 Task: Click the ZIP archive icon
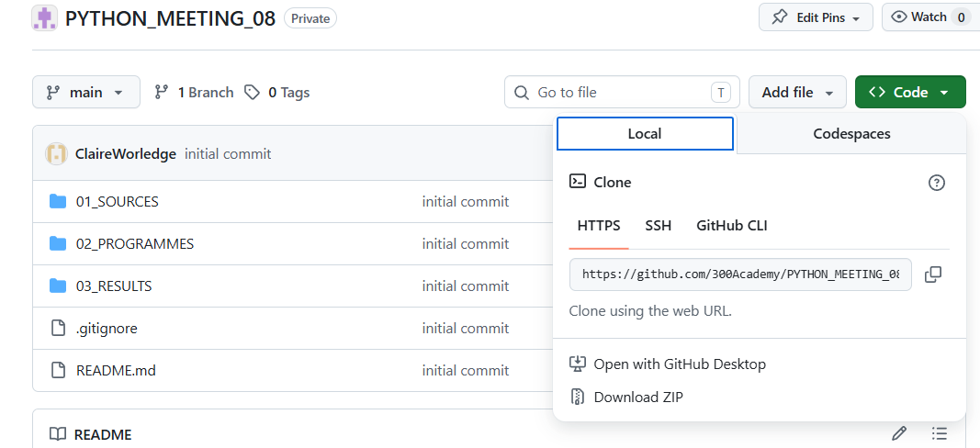pos(578,397)
